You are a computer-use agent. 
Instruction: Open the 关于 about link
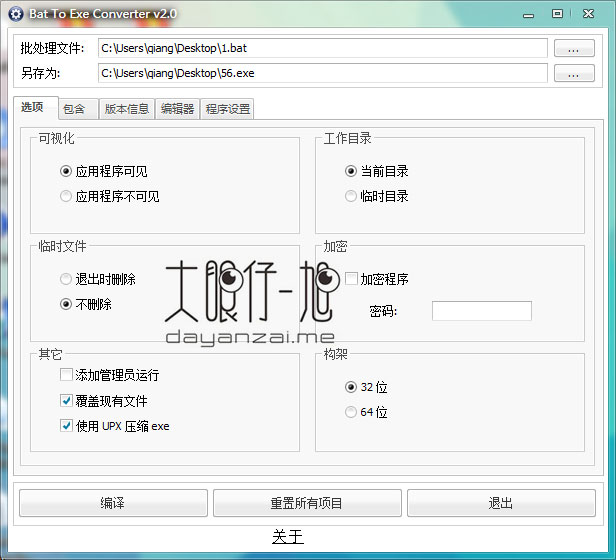[x=288, y=537]
